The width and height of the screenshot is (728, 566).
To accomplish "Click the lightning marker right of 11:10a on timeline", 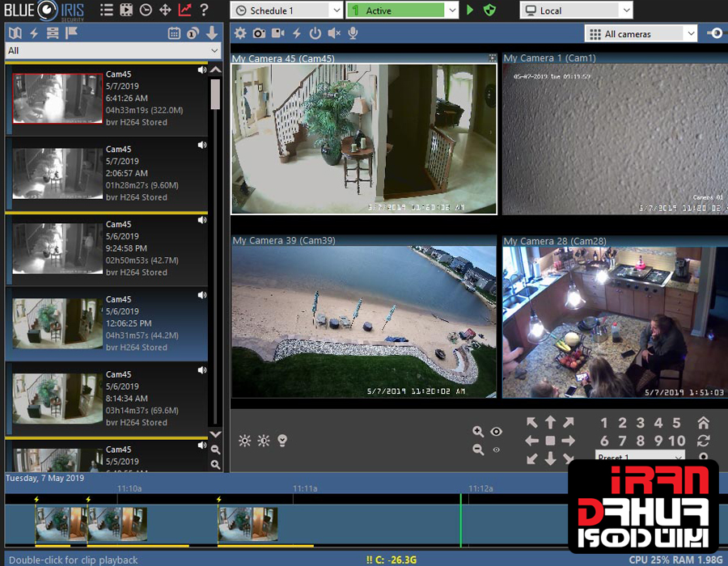I will tap(218, 499).
